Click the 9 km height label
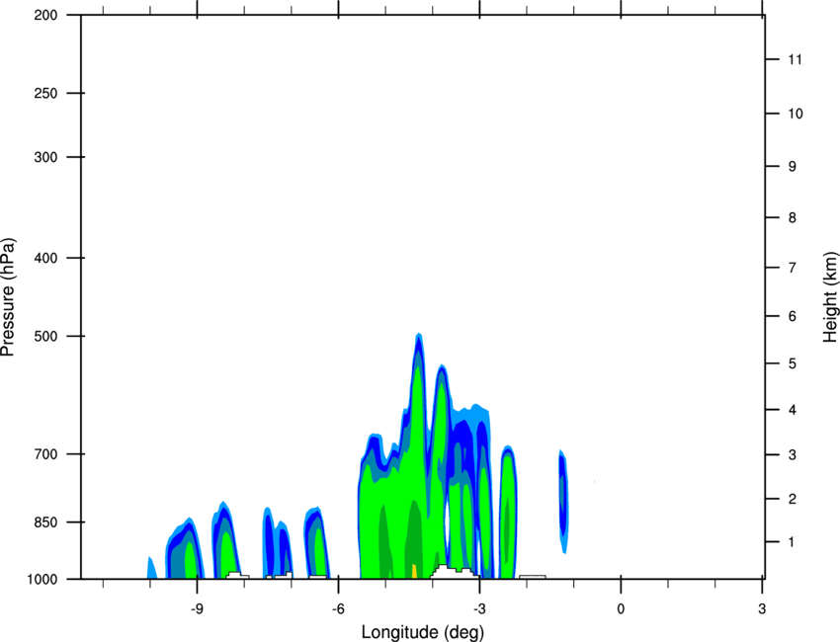 pyautogui.click(x=793, y=167)
